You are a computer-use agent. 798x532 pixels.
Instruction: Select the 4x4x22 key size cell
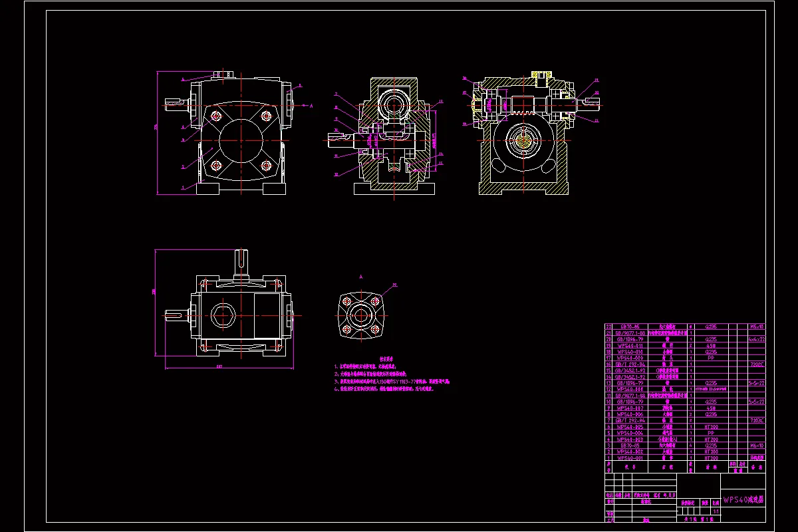point(757,339)
